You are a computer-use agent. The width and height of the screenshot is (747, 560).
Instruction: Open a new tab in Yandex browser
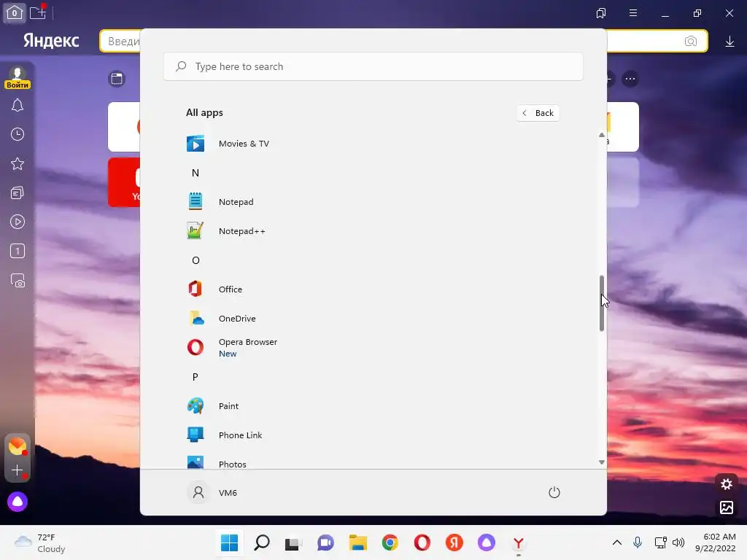click(38, 13)
